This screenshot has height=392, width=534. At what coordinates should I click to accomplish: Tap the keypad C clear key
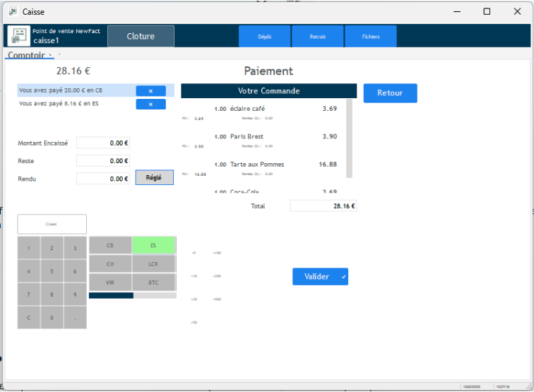click(x=29, y=318)
